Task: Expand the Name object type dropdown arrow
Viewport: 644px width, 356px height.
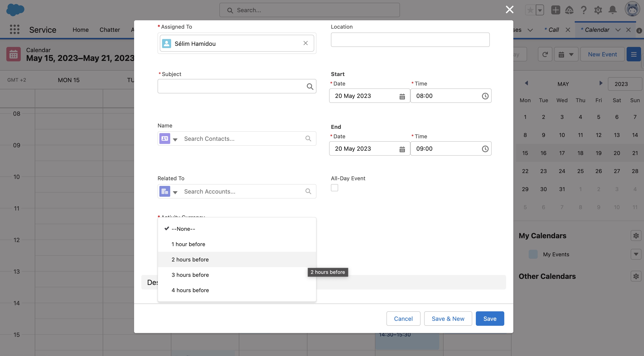Action: [175, 139]
